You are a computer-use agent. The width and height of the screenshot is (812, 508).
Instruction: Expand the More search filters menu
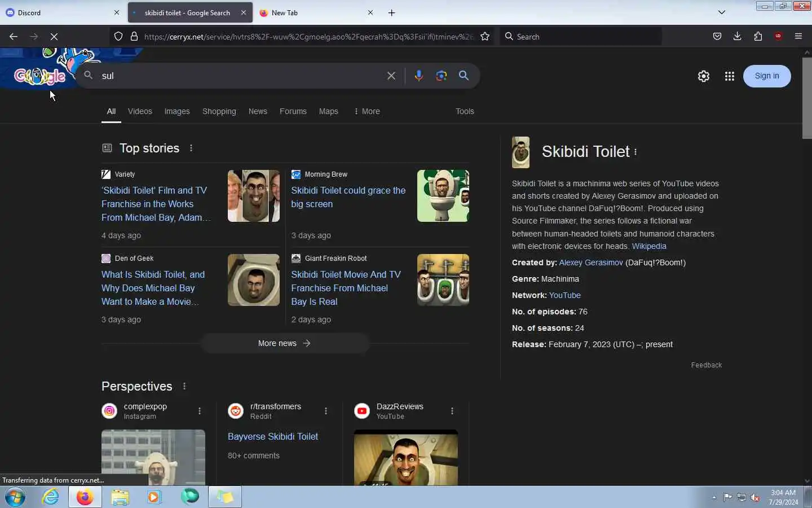pyautogui.click(x=367, y=111)
